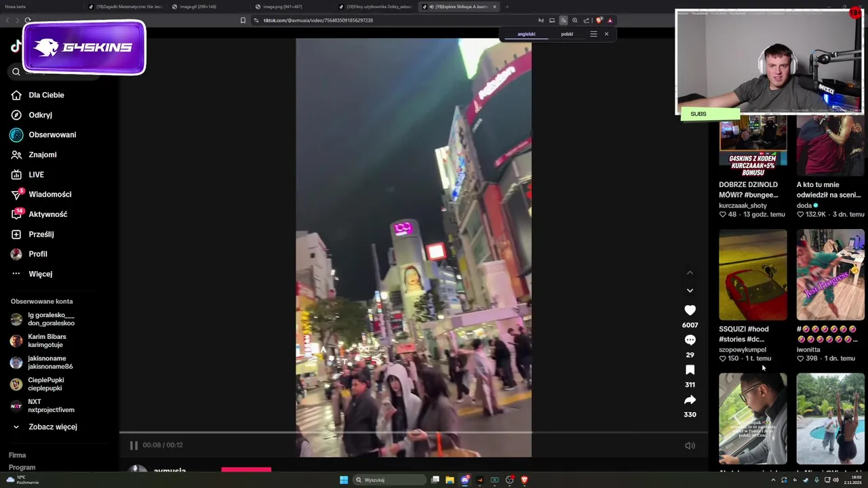Open szopowykumpel profile link
Screen dimensions: 868x488
point(742,350)
